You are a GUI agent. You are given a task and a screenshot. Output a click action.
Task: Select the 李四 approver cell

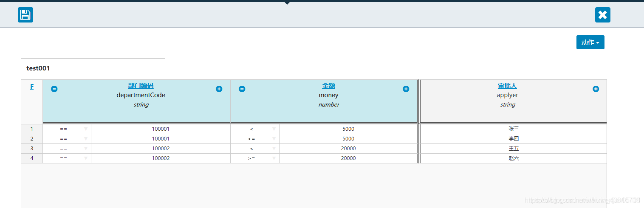(513, 139)
